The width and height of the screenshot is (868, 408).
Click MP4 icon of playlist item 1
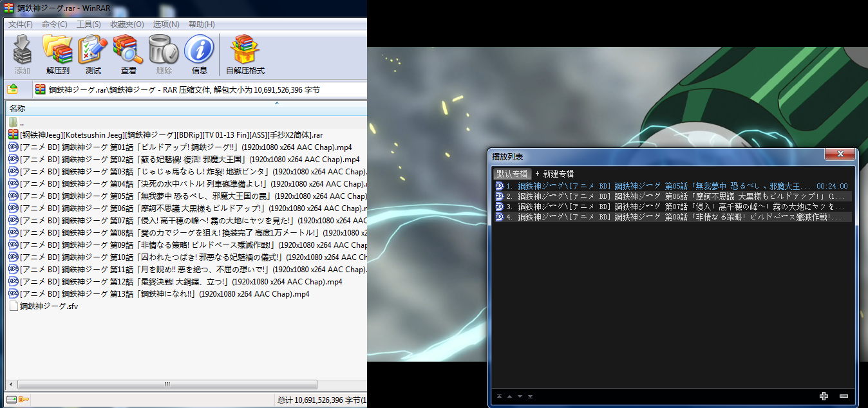(499, 186)
